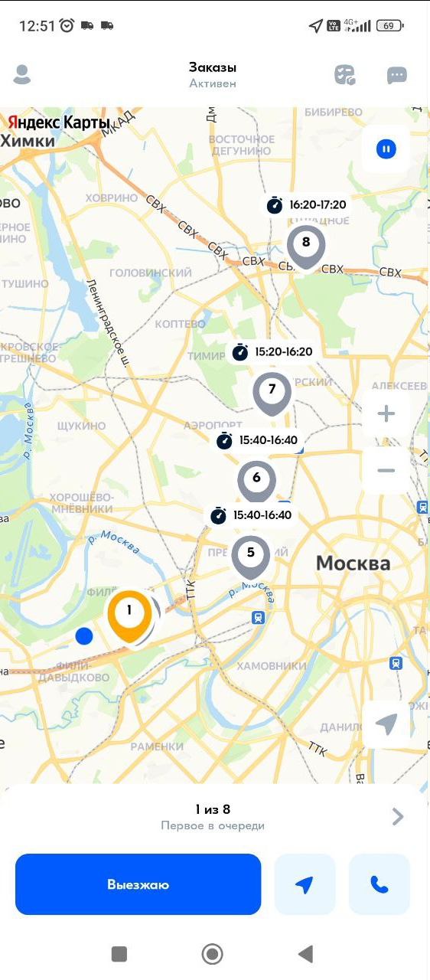The width and height of the screenshot is (430, 980).
Task: Center map on my location arrow
Action: [x=386, y=724]
